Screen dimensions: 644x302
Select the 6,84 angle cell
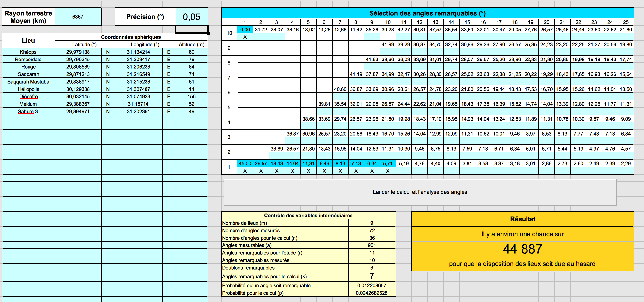click(x=626, y=134)
